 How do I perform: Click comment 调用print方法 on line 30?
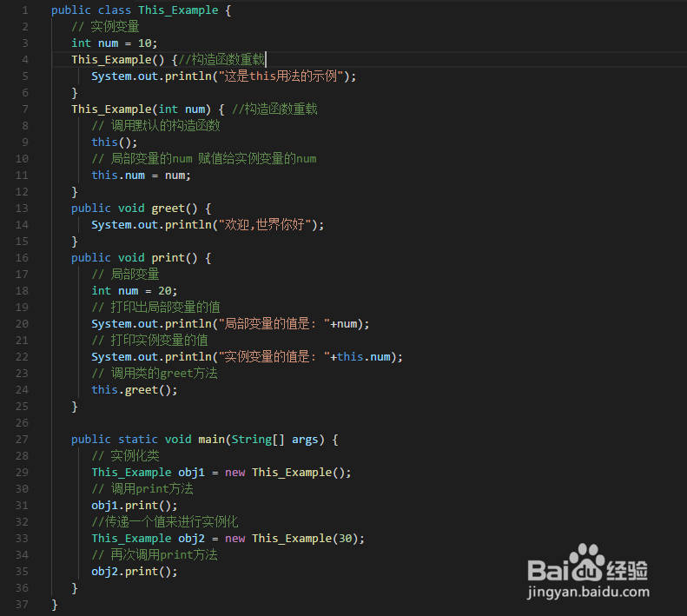142,489
